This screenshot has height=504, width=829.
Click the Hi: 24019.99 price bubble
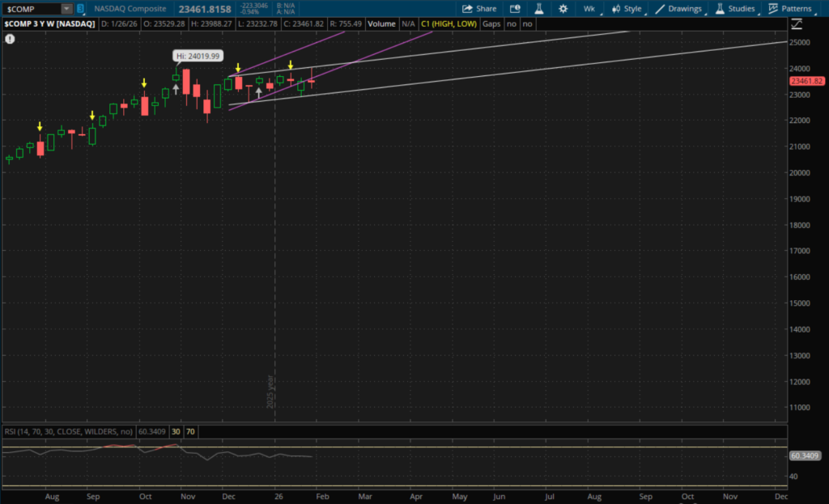(198, 56)
